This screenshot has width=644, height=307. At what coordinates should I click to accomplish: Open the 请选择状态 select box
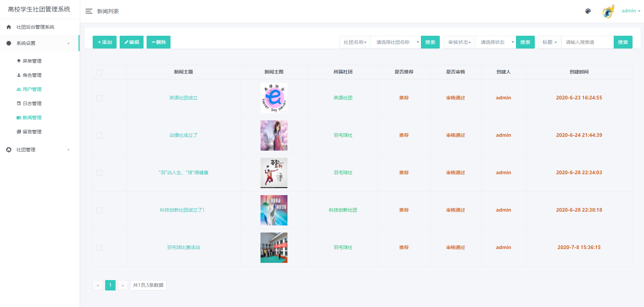(496, 42)
